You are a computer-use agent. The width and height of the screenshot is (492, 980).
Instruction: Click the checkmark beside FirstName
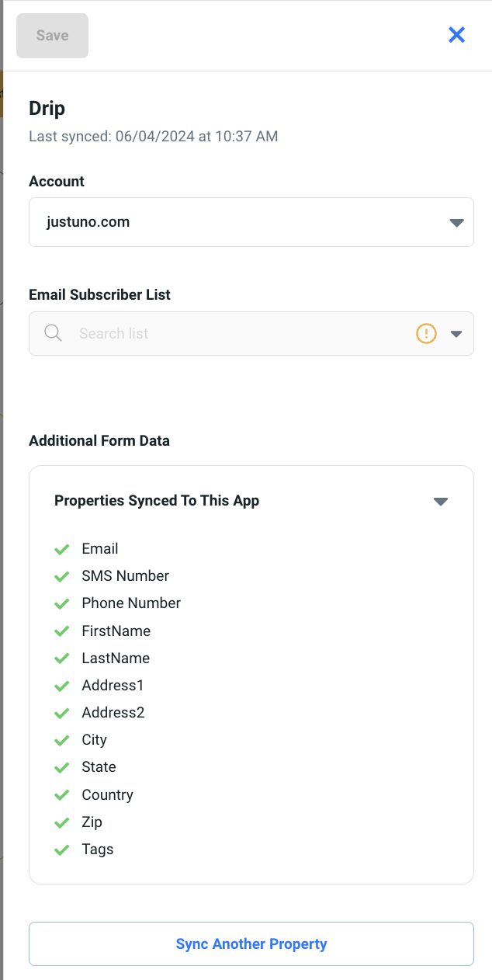(62, 631)
